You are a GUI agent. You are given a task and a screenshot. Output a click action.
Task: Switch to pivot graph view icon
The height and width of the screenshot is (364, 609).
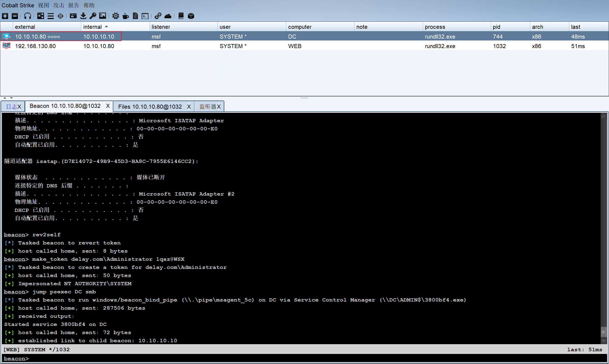tap(41, 16)
